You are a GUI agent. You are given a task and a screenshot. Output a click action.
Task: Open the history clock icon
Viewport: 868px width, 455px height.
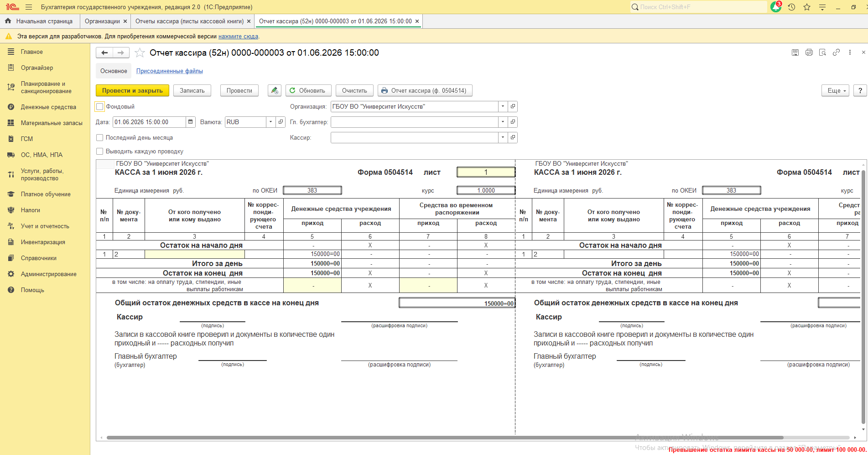[791, 7]
